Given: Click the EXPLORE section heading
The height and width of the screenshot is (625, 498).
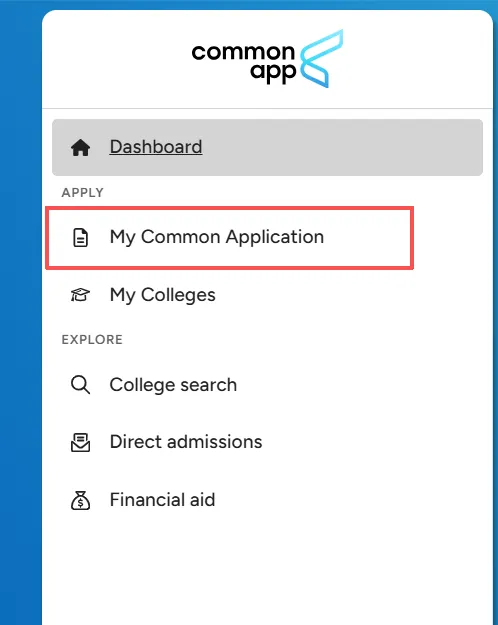Looking at the screenshot, I should pyautogui.click(x=92, y=340).
